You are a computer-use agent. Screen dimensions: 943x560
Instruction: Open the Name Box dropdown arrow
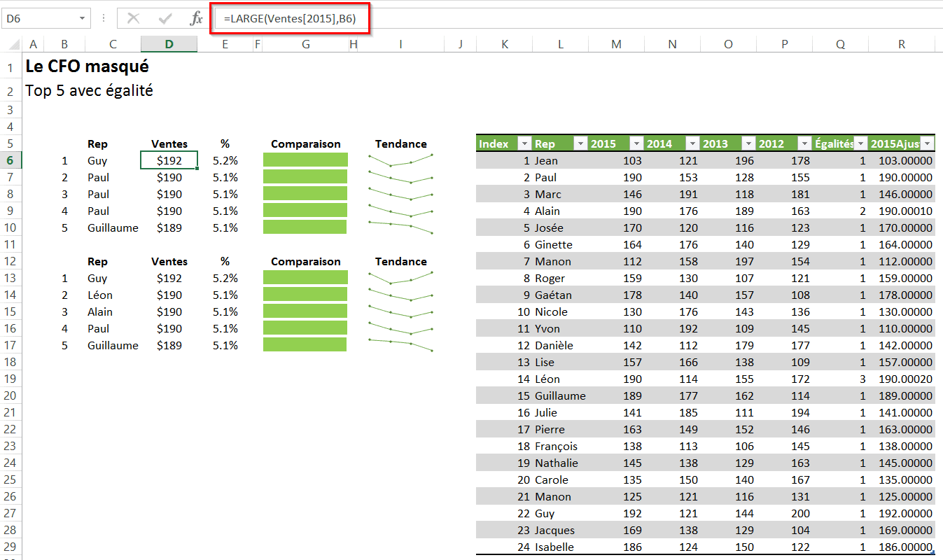(x=83, y=19)
